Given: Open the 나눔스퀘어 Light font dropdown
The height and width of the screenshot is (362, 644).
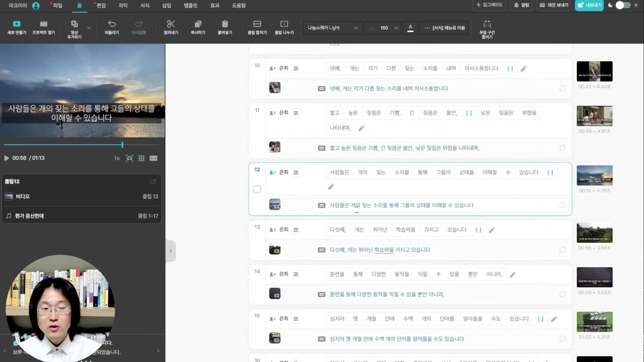Looking at the screenshot, I should [333, 28].
